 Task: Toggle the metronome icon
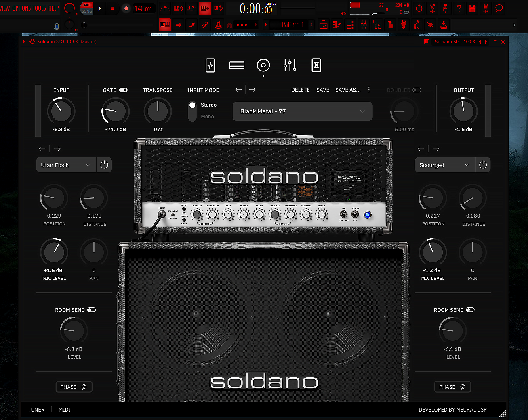pos(165,8)
